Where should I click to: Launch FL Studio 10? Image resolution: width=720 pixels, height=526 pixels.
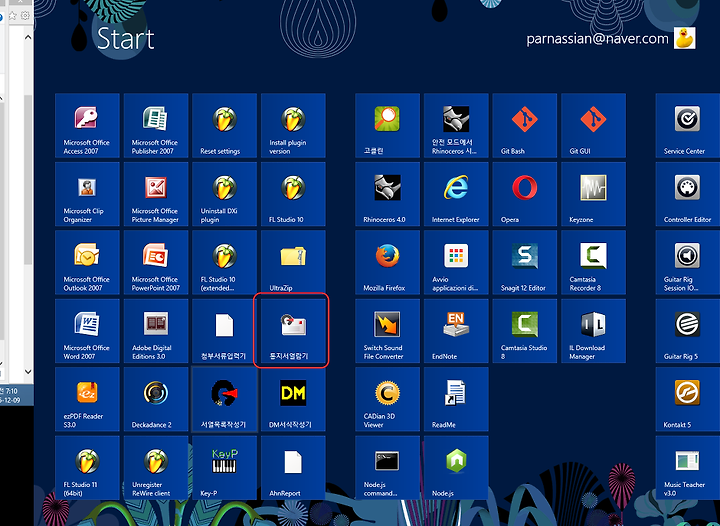click(x=293, y=194)
